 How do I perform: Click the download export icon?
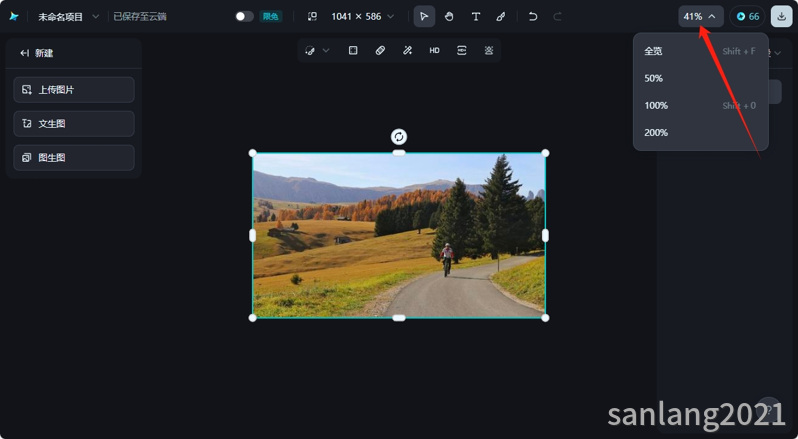(781, 17)
